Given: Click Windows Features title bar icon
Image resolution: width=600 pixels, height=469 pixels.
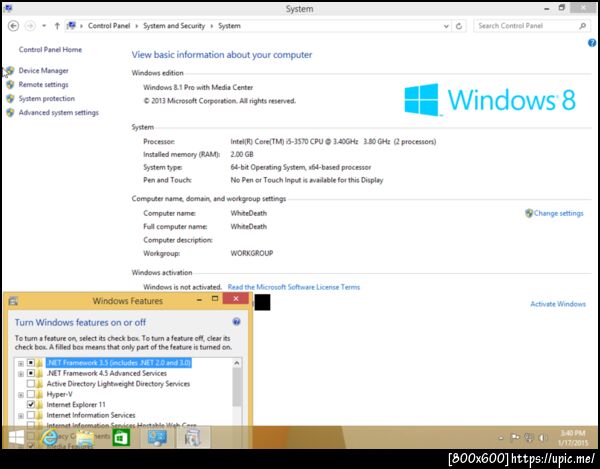Looking at the screenshot, I should (x=13, y=301).
